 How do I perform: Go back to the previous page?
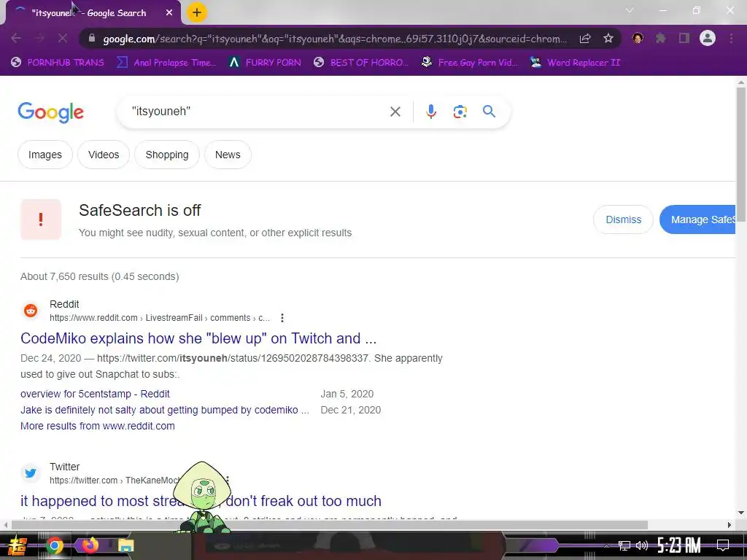16,38
